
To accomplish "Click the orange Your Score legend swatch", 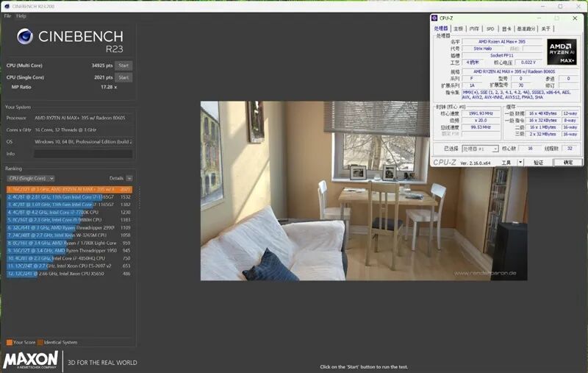I will coord(10,342).
